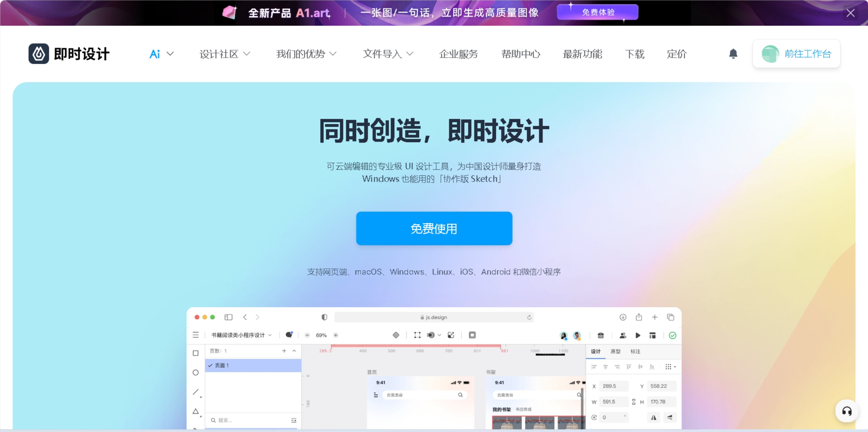Click the js.design address bar in preview
The image size is (868, 432).
pos(434,317)
